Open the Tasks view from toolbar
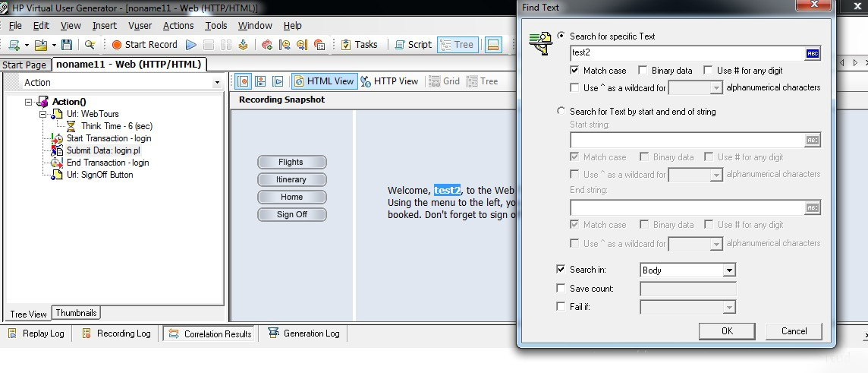The height and width of the screenshot is (373, 868). [x=360, y=45]
